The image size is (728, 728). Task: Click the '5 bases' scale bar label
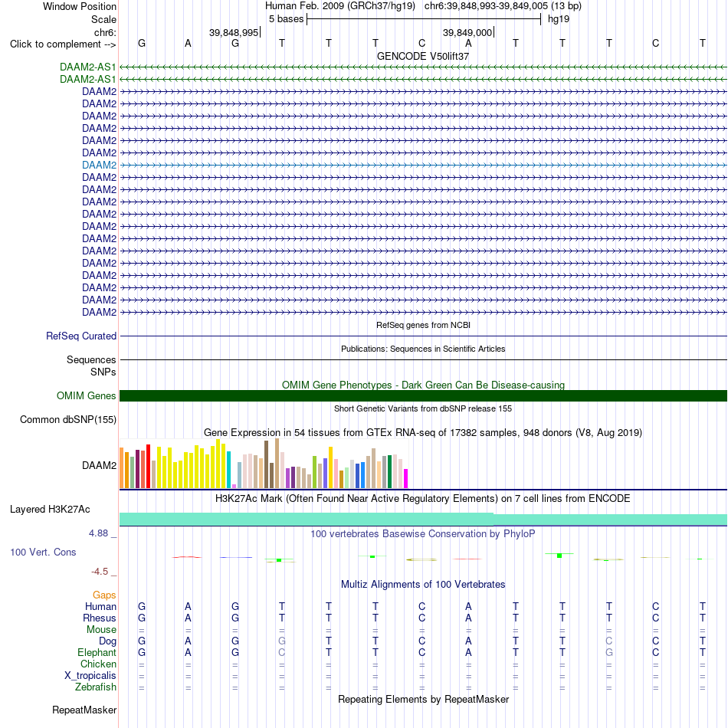click(x=286, y=19)
